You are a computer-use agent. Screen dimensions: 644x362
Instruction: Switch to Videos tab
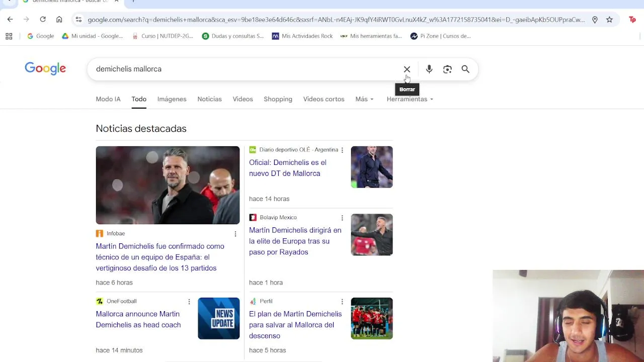(243, 99)
